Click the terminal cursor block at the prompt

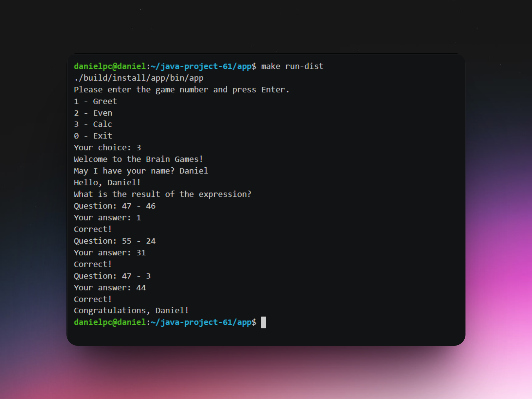tap(264, 322)
